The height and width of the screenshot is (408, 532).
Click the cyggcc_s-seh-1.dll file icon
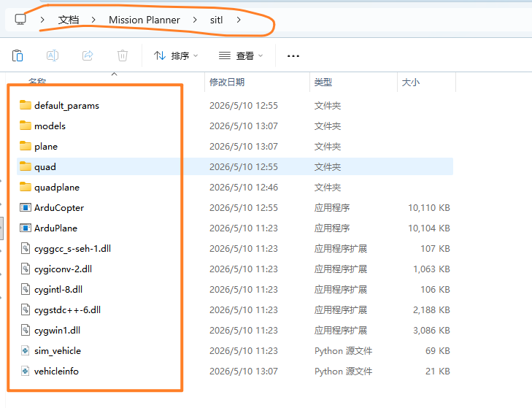26,248
